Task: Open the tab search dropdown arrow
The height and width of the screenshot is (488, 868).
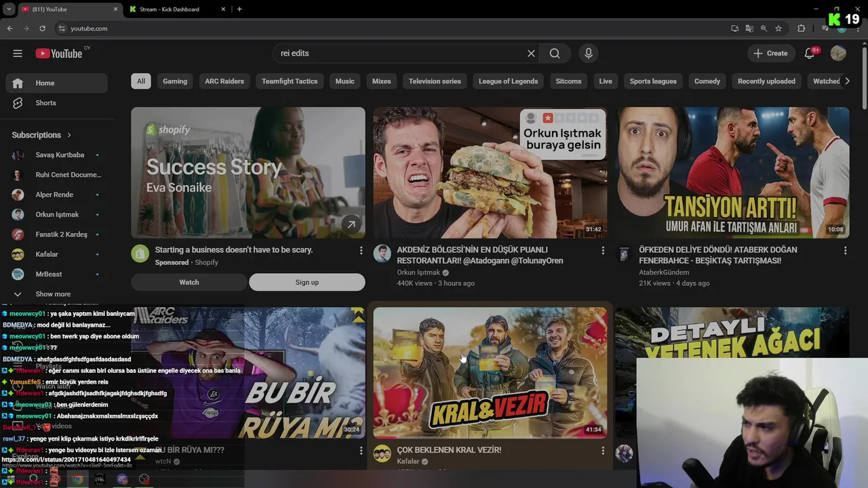Action: (x=9, y=9)
